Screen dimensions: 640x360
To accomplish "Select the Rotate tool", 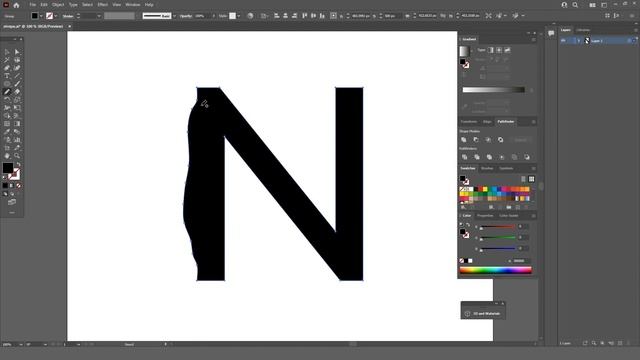I will 7,100.
